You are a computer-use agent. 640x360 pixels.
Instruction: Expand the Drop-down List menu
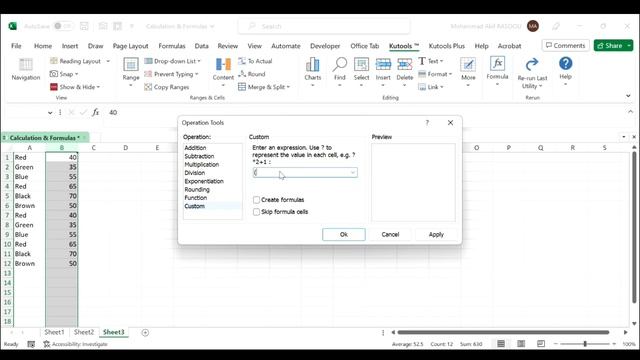coord(199,61)
